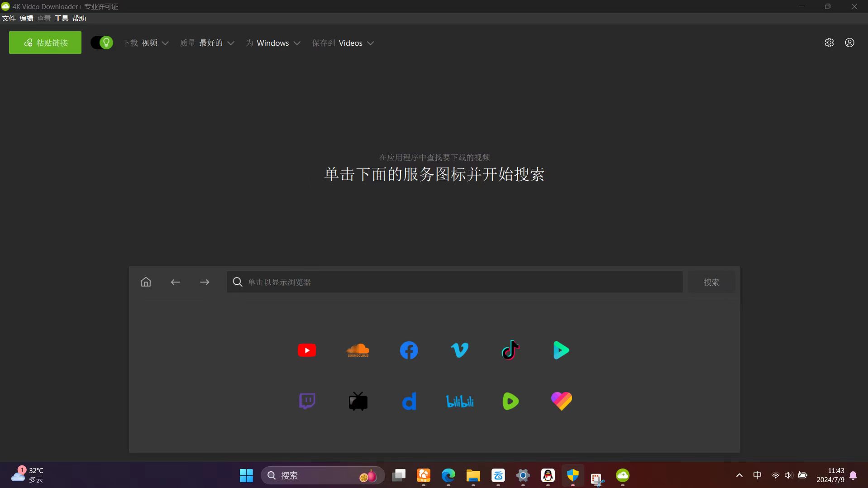This screenshot has width=868, height=488.
Task: Open application settings gear
Action: [x=830, y=43]
